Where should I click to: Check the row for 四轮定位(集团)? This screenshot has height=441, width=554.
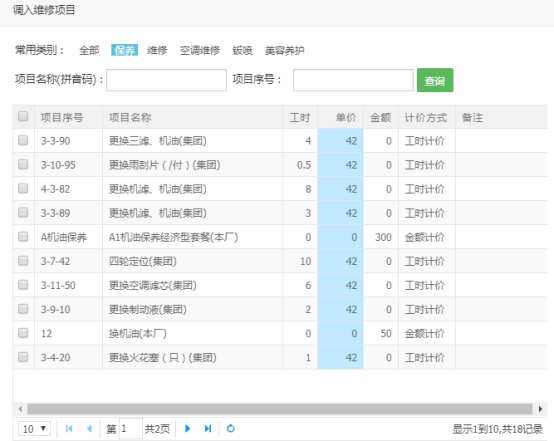(23, 261)
